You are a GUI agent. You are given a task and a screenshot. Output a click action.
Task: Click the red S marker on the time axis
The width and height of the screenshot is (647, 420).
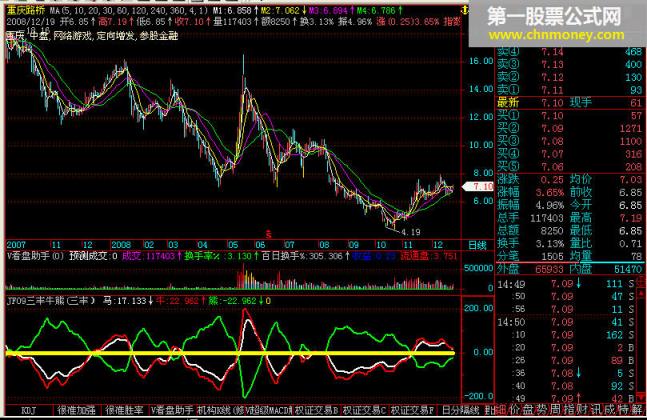click(269, 235)
